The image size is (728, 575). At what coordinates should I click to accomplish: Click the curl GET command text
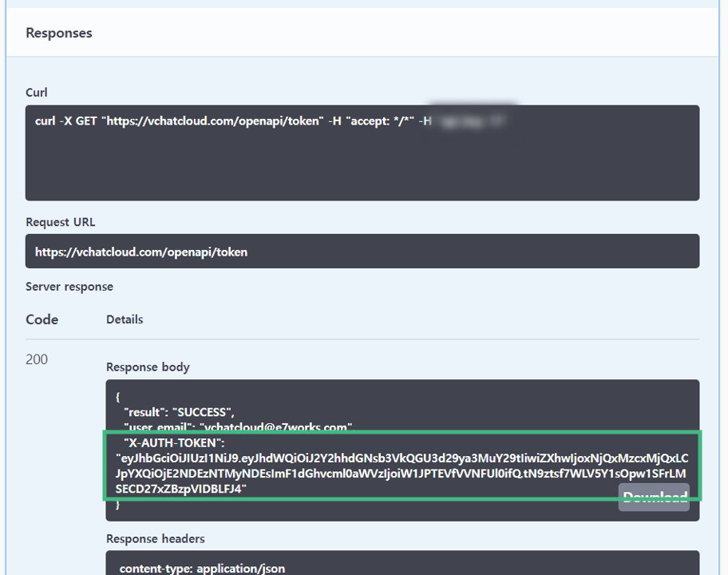point(224,121)
